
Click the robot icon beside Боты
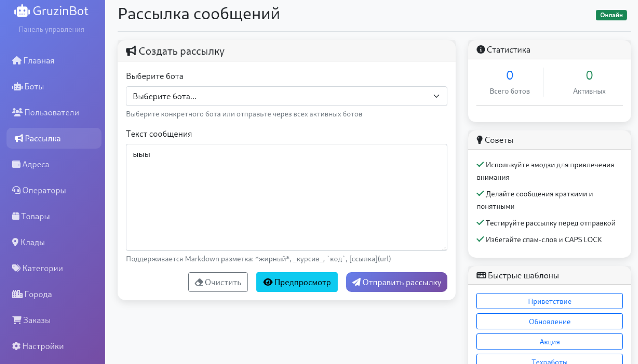point(17,86)
